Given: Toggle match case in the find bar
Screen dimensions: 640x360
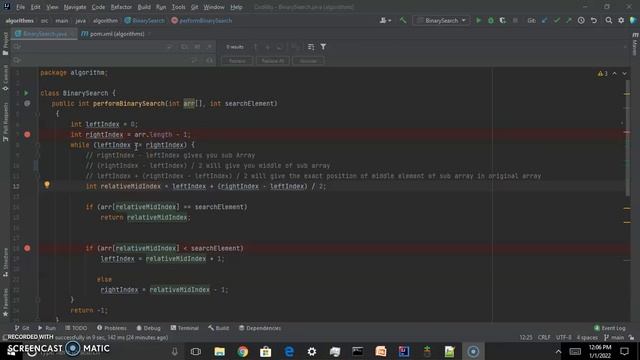Looking at the screenshot, I should tap(184, 47).
